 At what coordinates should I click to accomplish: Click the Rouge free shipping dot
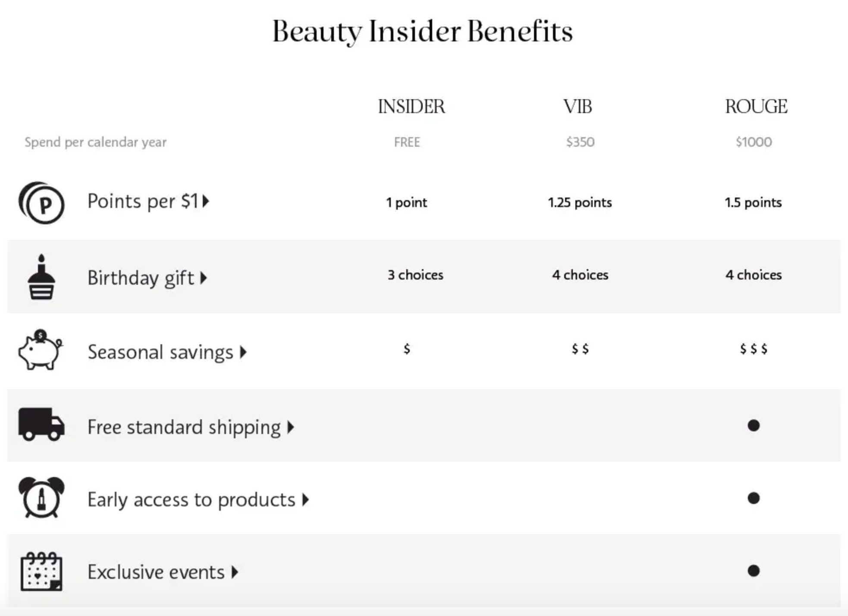pyautogui.click(x=754, y=425)
